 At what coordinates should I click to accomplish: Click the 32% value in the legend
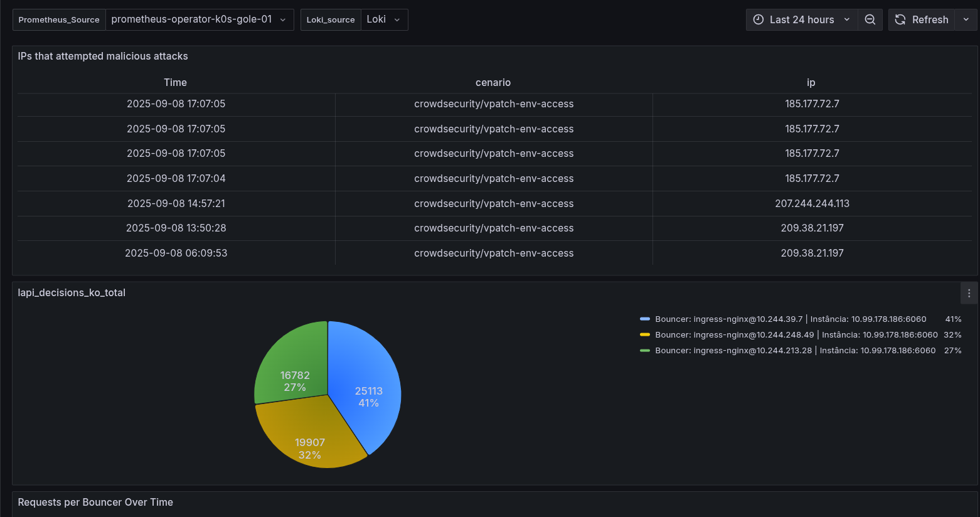(x=952, y=334)
